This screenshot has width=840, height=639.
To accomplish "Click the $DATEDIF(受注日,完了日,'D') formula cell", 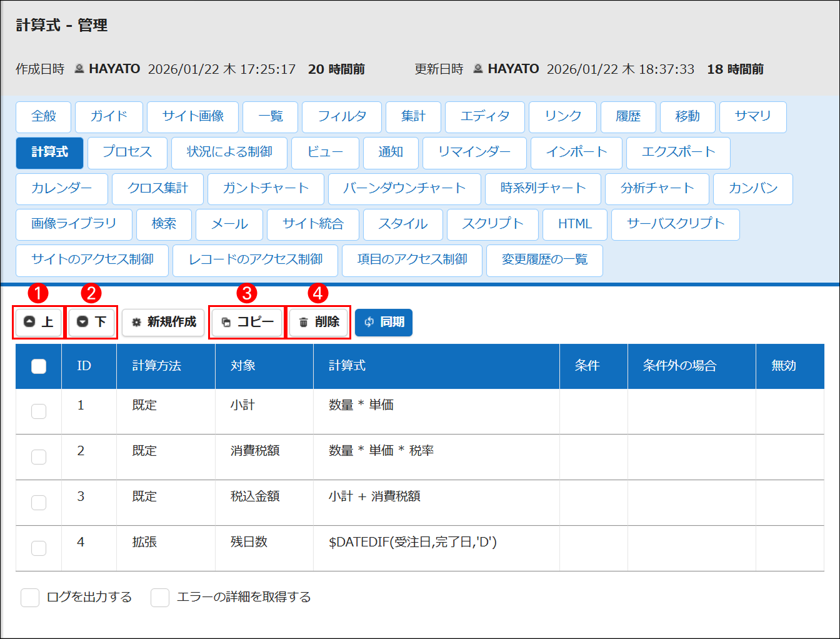I will point(436,548).
